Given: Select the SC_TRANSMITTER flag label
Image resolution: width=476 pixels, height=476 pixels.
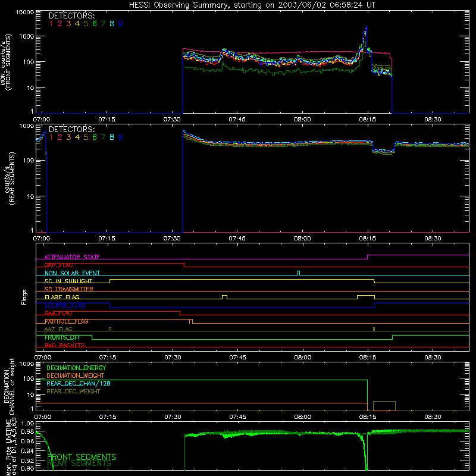Looking at the screenshot, I should [x=69, y=289].
